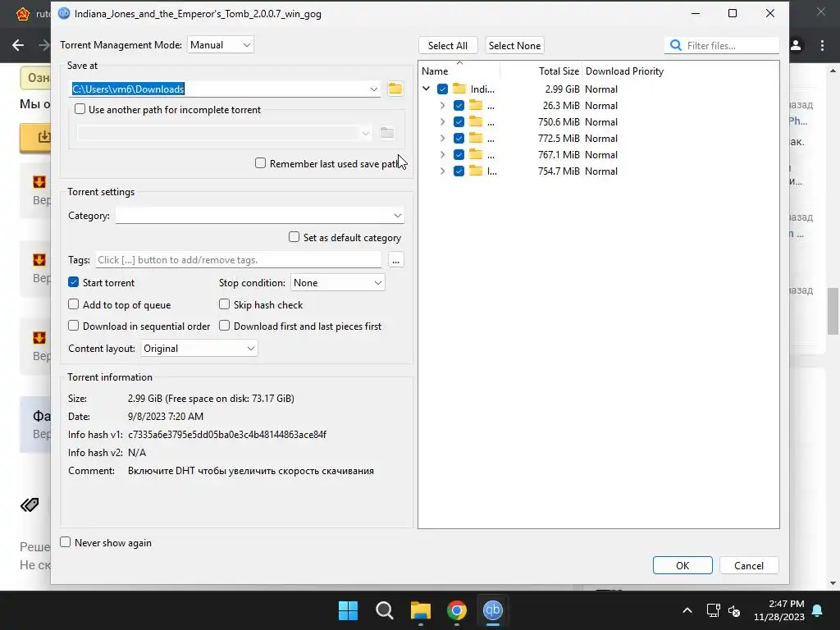Sort by Download Priority column header

click(624, 71)
